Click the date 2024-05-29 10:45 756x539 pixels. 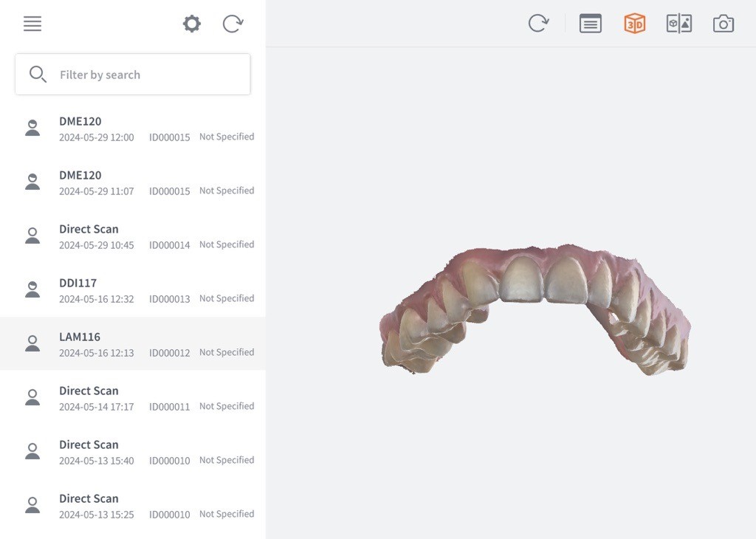tap(97, 245)
